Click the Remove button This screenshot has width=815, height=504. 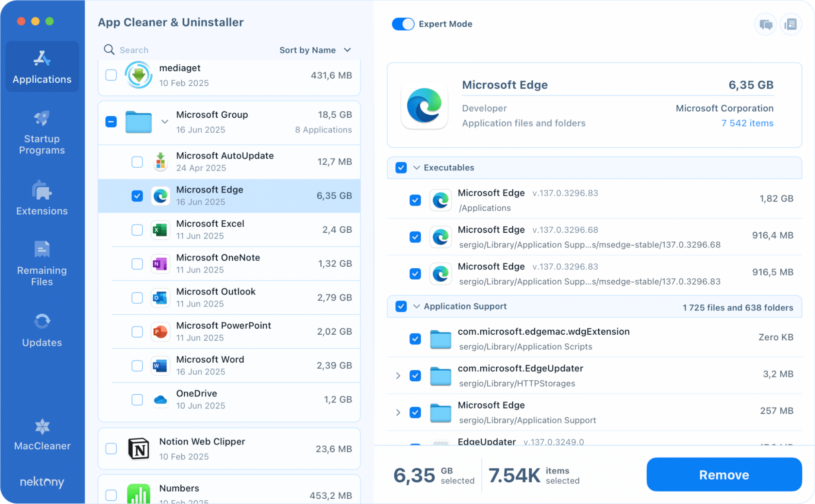tap(724, 474)
